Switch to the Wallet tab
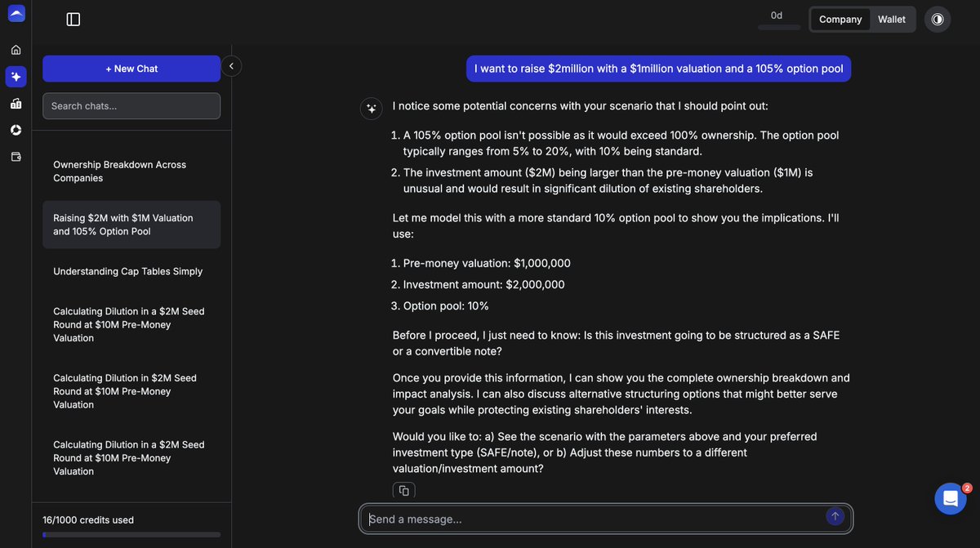980x548 pixels. [x=892, y=20]
